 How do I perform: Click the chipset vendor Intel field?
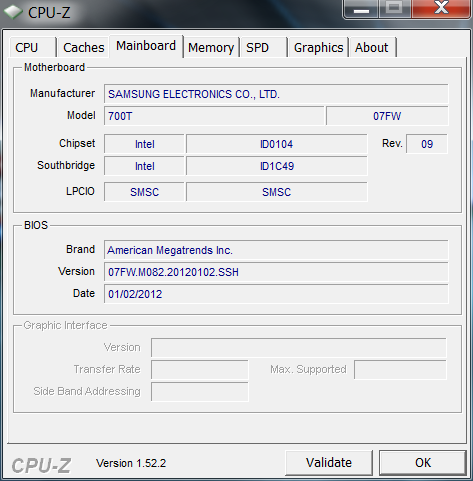144,144
